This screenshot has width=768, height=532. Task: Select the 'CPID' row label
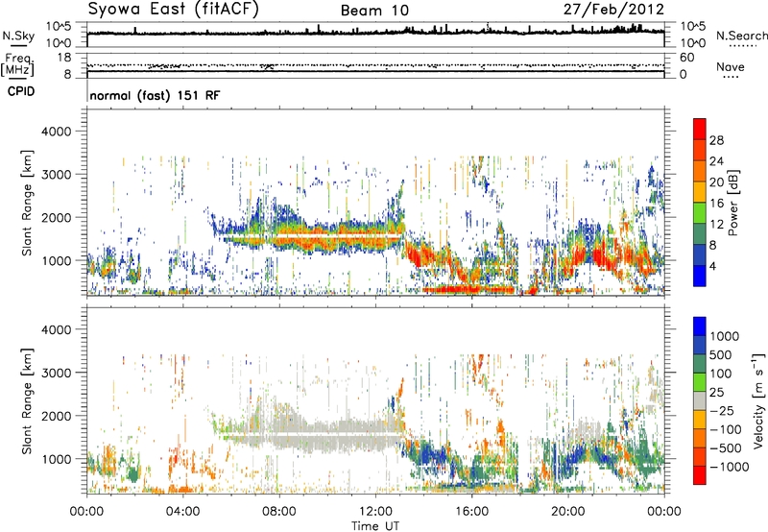21,91
